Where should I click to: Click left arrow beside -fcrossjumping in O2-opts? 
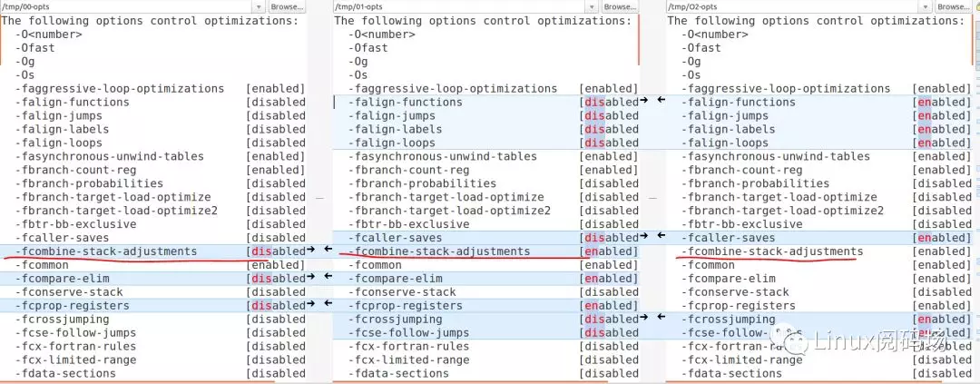661,319
